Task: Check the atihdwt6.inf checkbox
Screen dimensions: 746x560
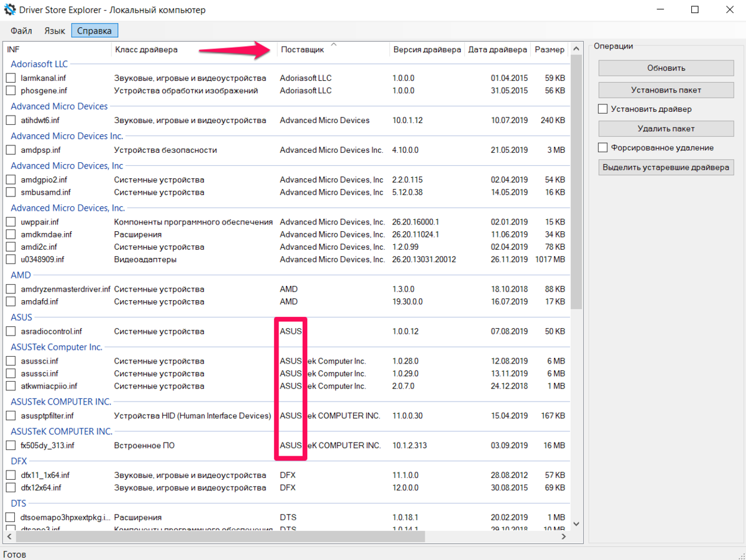Action: point(11,121)
